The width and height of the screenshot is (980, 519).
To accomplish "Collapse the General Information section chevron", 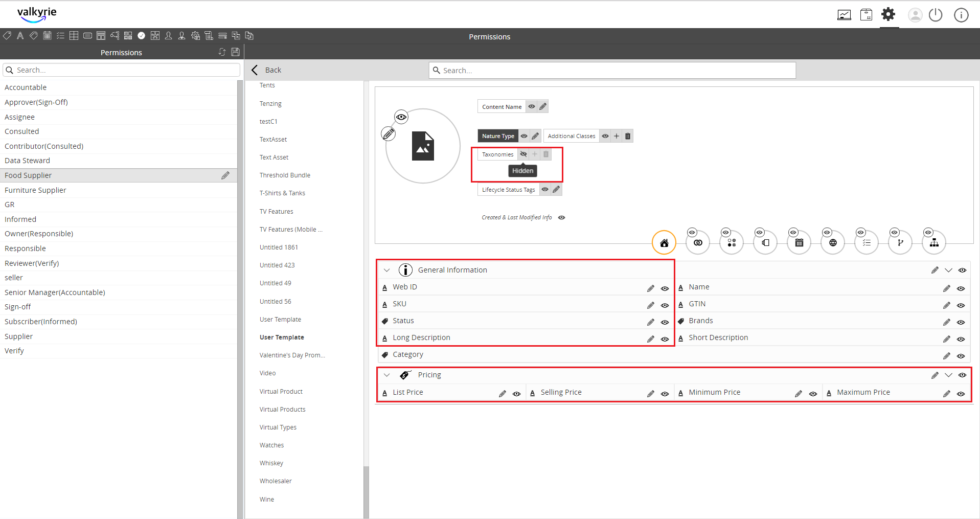I will pyautogui.click(x=387, y=270).
